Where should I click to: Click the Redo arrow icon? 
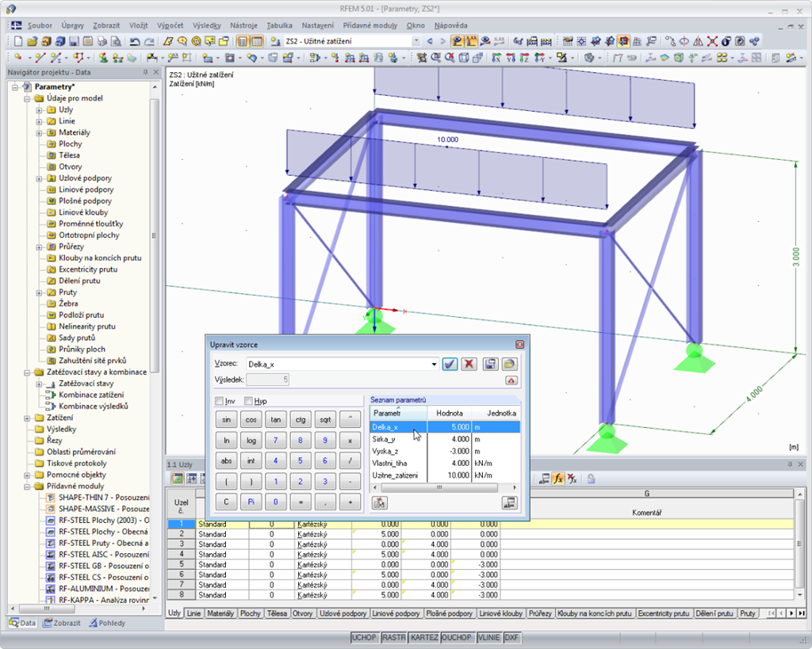(149, 41)
